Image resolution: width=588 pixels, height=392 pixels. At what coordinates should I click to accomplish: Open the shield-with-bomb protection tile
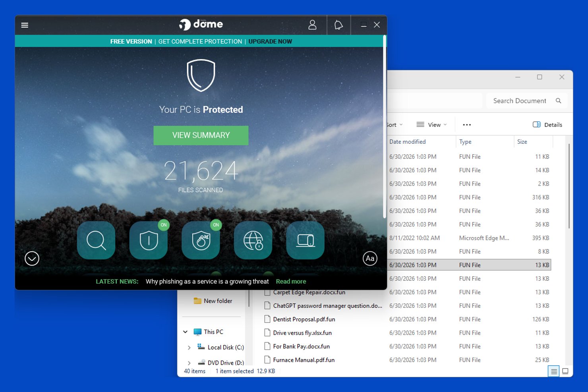tap(201, 240)
